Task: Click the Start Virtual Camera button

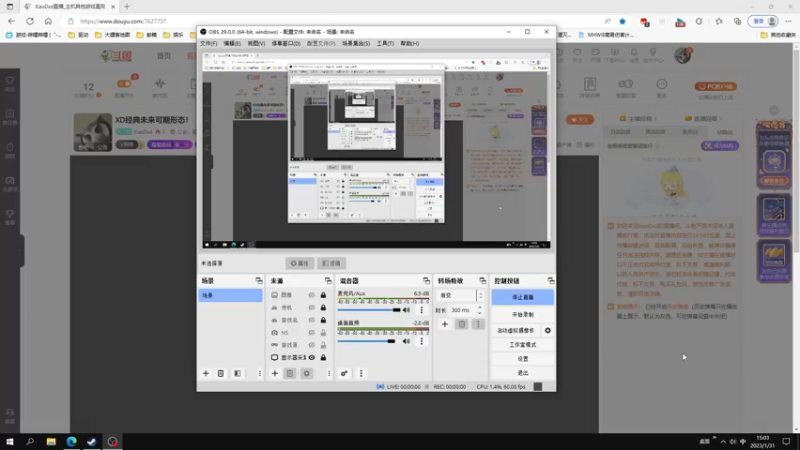Action: 516,331
